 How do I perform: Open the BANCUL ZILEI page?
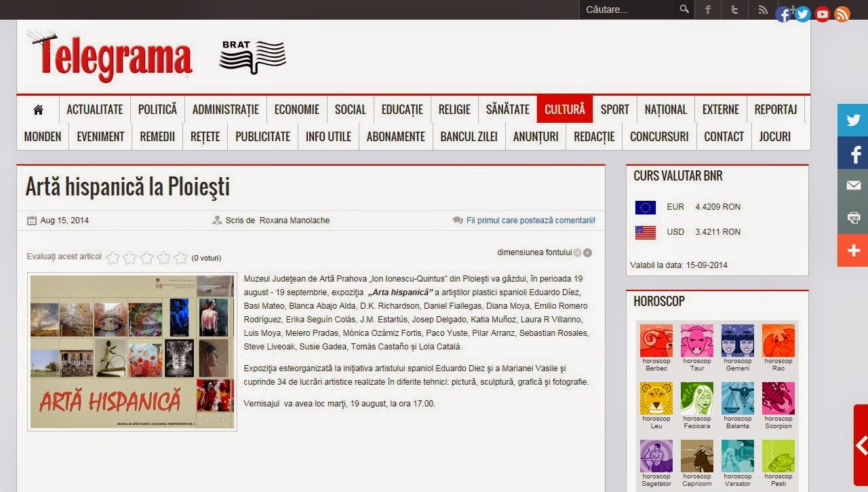469,136
